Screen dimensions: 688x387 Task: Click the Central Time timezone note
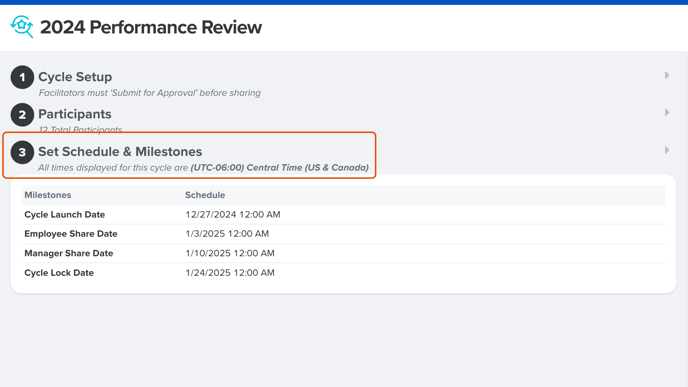(280, 168)
